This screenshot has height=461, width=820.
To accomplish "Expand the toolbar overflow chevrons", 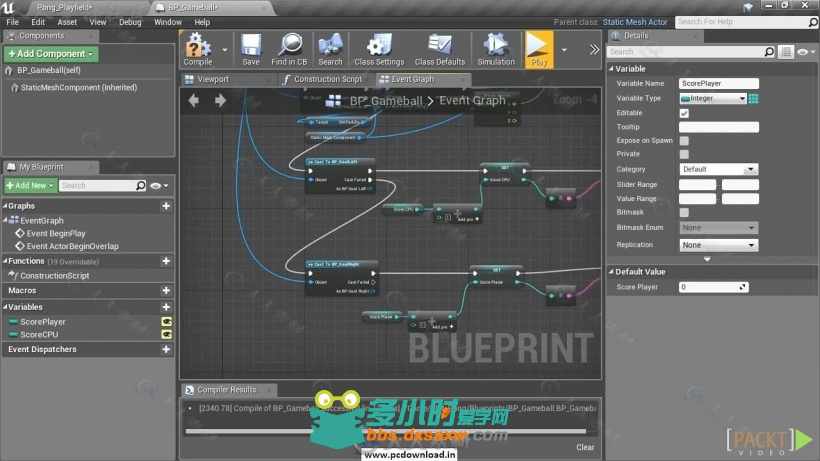I will 594,50.
